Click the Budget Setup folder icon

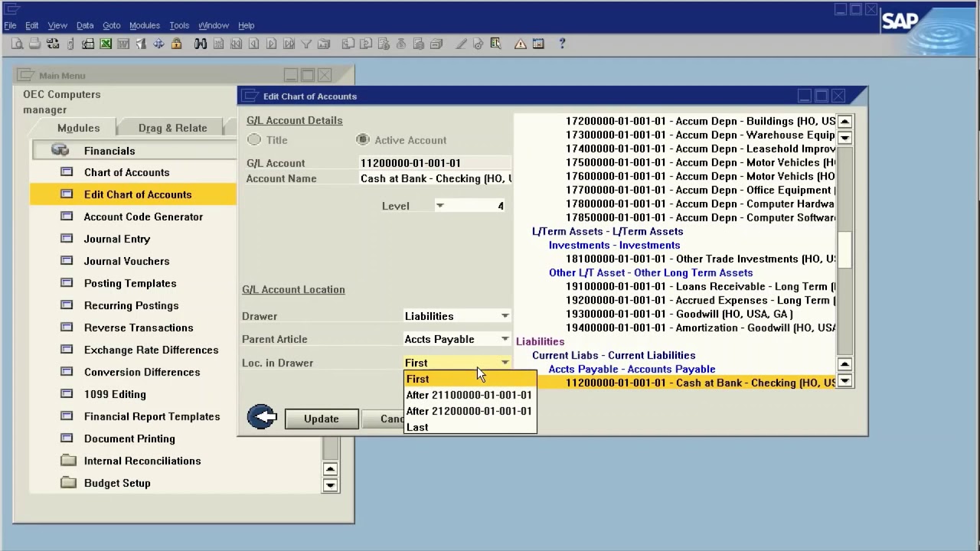[68, 483]
